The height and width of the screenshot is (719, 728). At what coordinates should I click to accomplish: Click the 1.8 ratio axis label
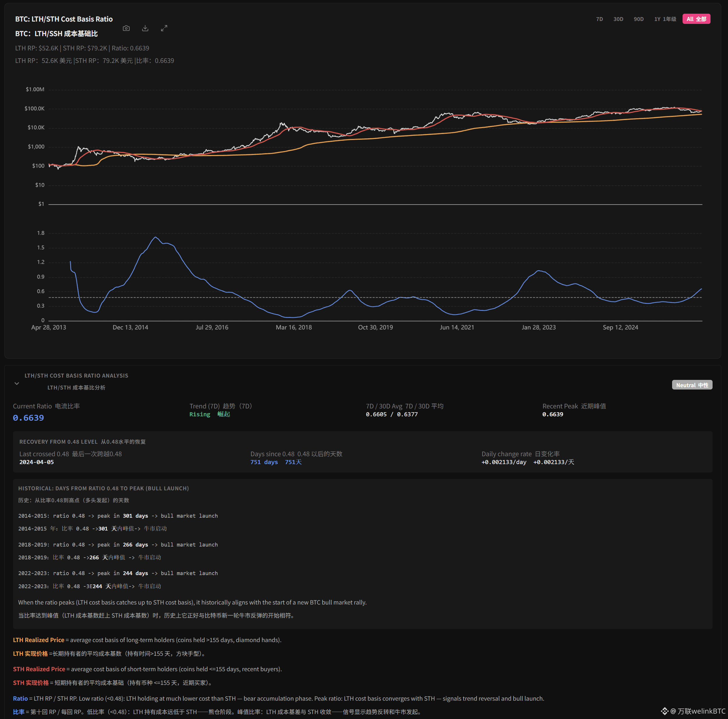(x=41, y=233)
